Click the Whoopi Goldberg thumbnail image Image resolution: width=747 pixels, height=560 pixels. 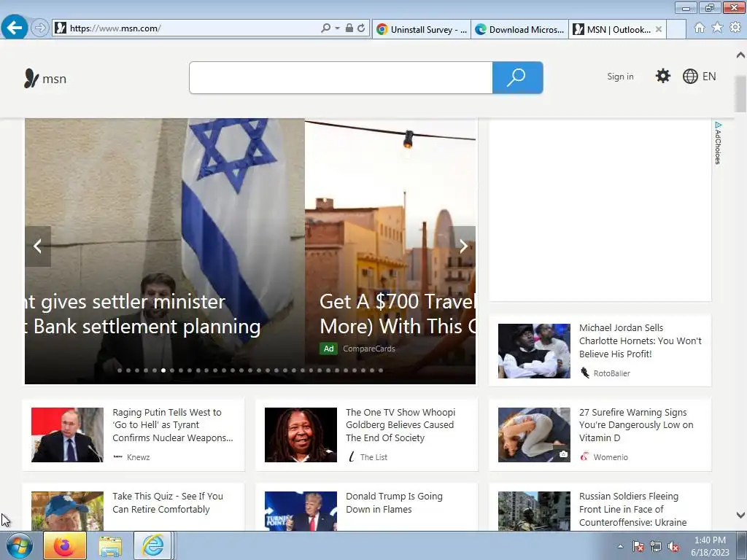point(301,435)
